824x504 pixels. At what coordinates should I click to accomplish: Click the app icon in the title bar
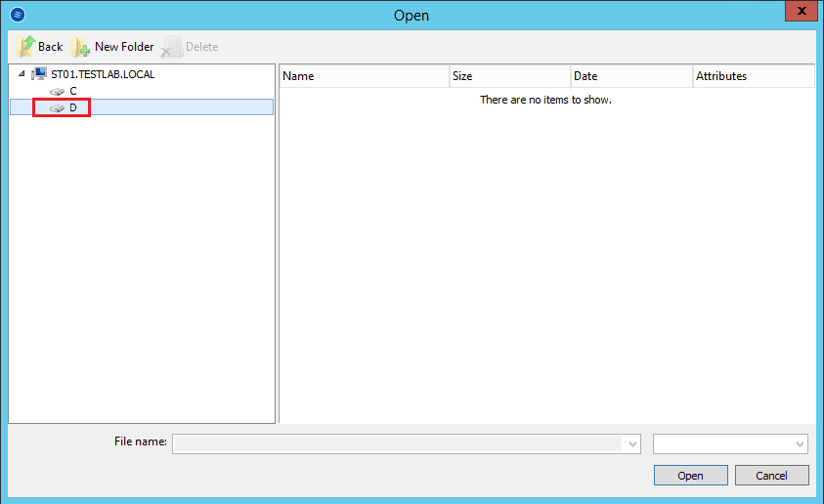[x=18, y=15]
